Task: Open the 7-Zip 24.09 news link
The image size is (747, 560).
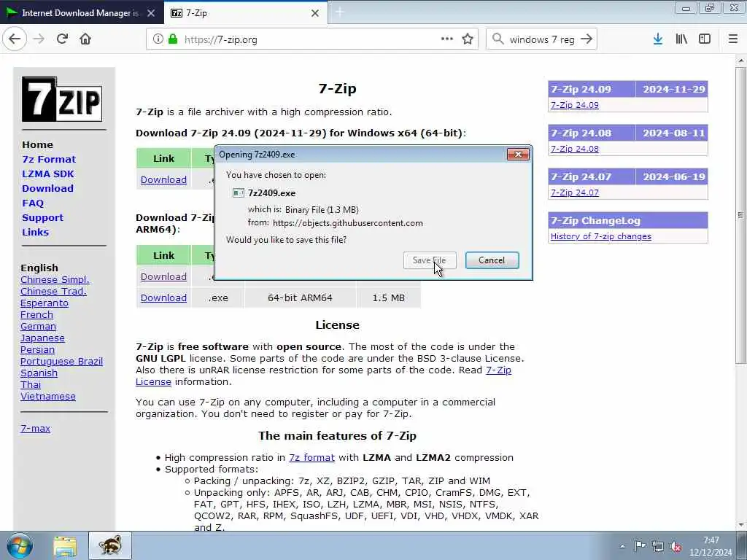Action: [x=575, y=105]
